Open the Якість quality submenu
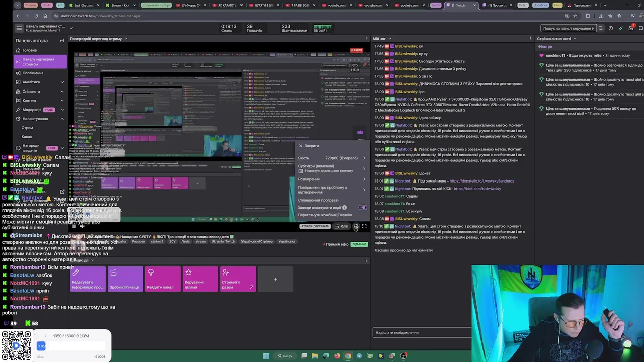644x362 pixels. tap(332, 158)
